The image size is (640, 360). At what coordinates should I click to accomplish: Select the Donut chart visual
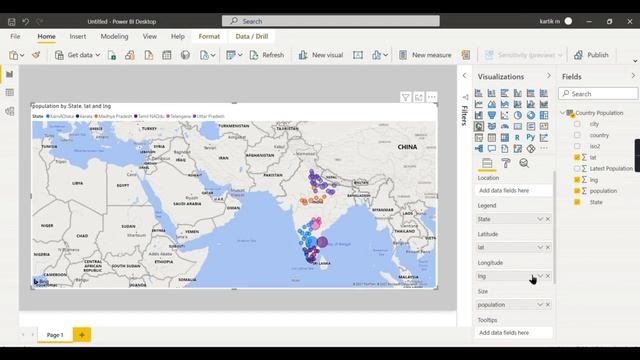point(531,115)
